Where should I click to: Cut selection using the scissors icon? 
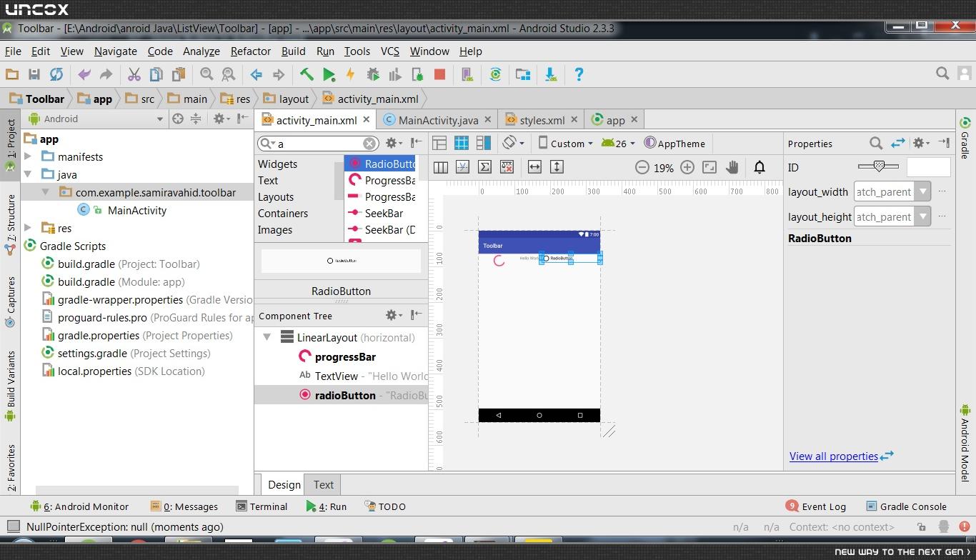pyautogui.click(x=134, y=74)
